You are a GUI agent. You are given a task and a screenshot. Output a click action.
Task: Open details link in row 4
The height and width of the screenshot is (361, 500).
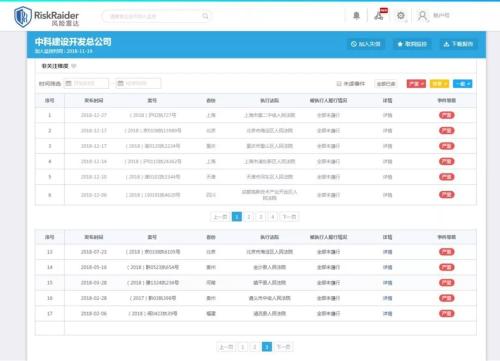(x=387, y=162)
